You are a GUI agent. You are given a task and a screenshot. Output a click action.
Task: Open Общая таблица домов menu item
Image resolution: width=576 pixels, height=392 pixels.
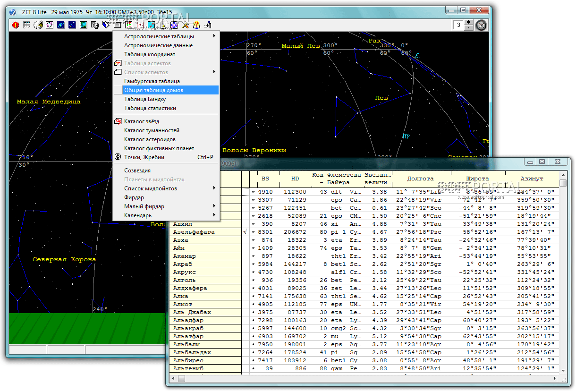point(166,90)
